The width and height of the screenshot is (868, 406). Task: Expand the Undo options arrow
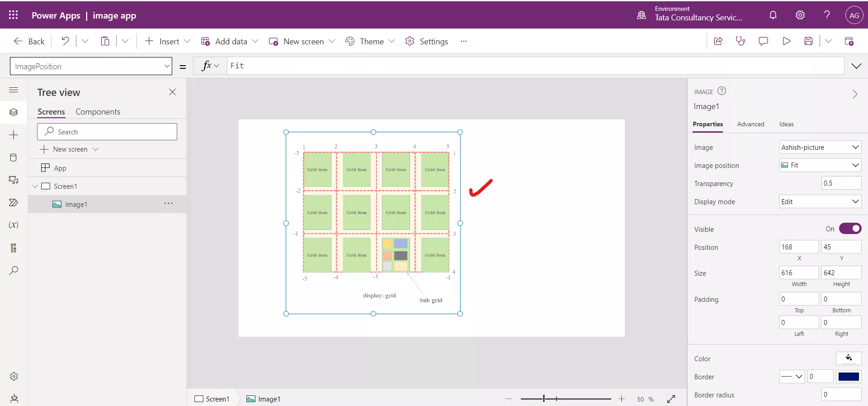[85, 41]
